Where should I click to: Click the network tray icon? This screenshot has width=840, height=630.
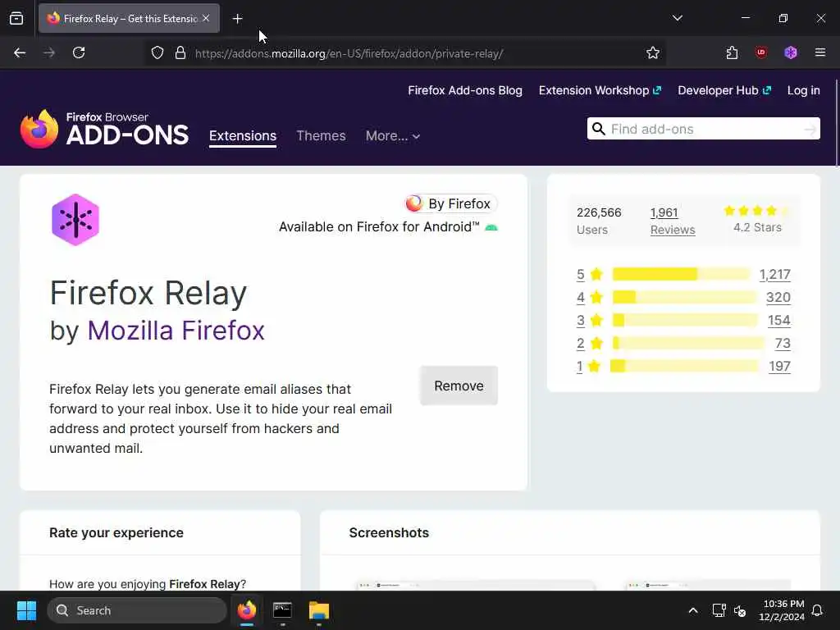pos(719,610)
